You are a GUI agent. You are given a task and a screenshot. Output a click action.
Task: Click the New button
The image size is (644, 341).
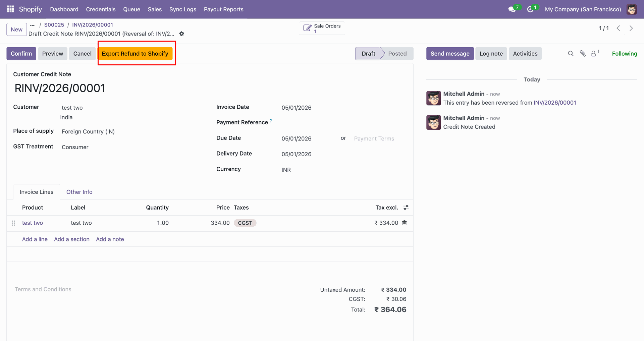(17, 30)
